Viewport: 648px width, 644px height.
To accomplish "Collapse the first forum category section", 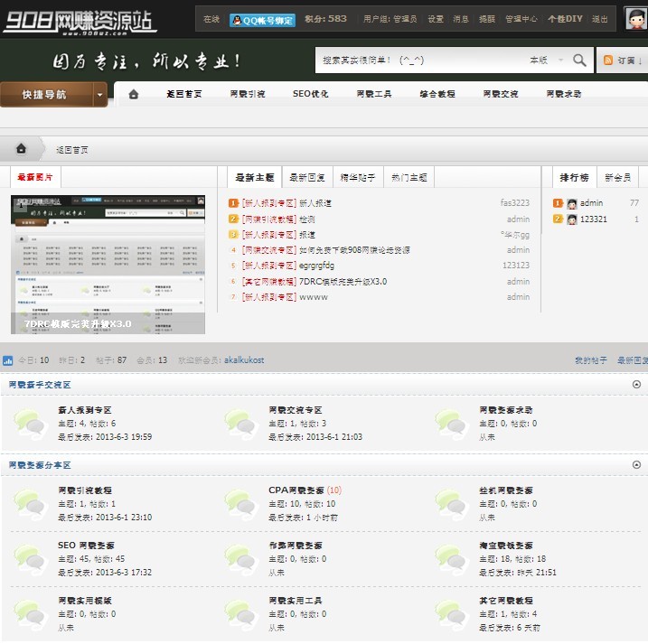I will [636, 385].
